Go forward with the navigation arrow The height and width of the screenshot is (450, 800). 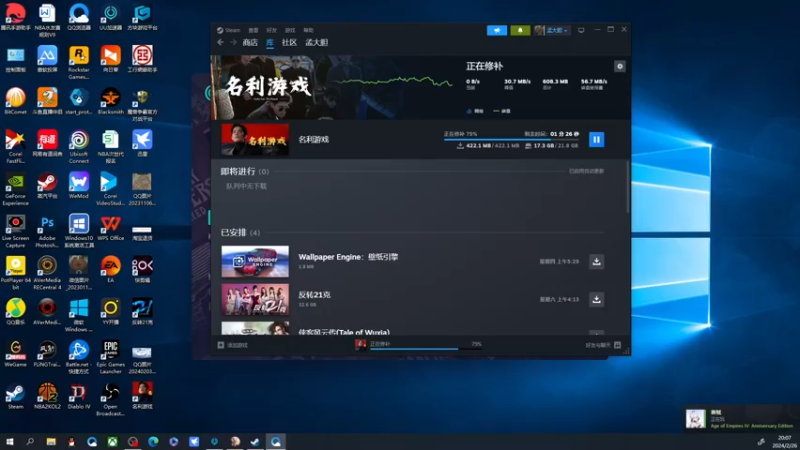click(233, 42)
